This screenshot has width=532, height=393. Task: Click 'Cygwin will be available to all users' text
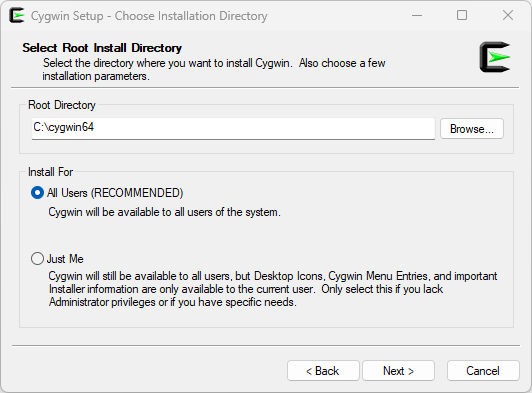(164, 212)
